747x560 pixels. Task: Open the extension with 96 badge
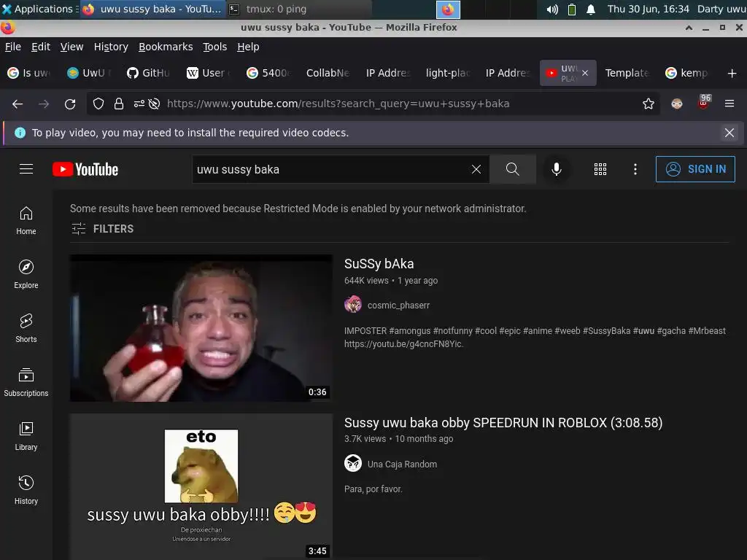pos(704,102)
